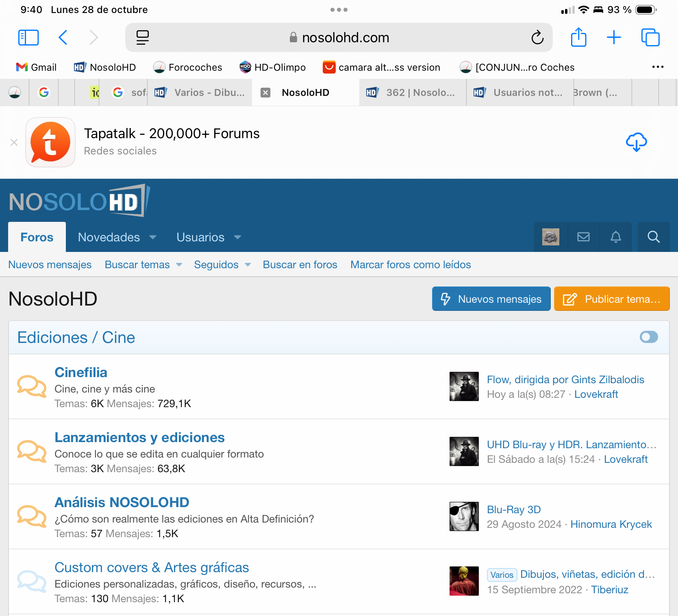This screenshot has width=678, height=616.
Task: Open Hinomura Krycek user profile
Action: (x=611, y=524)
